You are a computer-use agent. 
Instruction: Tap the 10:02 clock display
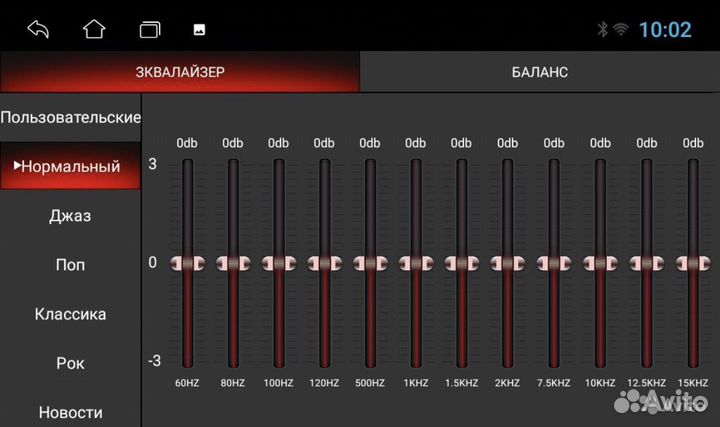click(x=665, y=29)
